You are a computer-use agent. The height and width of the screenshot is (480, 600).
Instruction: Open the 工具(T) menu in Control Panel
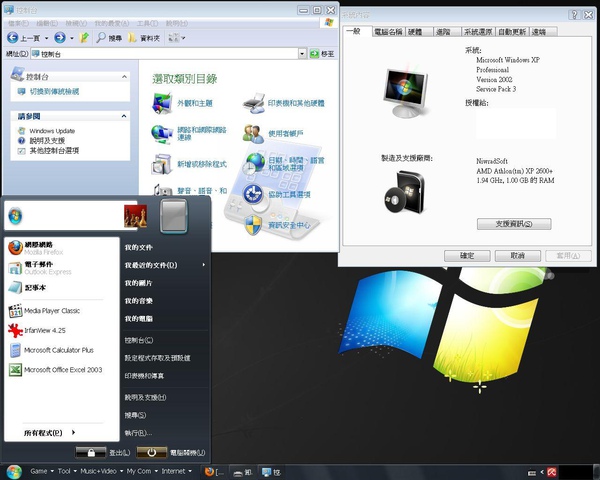tap(147, 23)
